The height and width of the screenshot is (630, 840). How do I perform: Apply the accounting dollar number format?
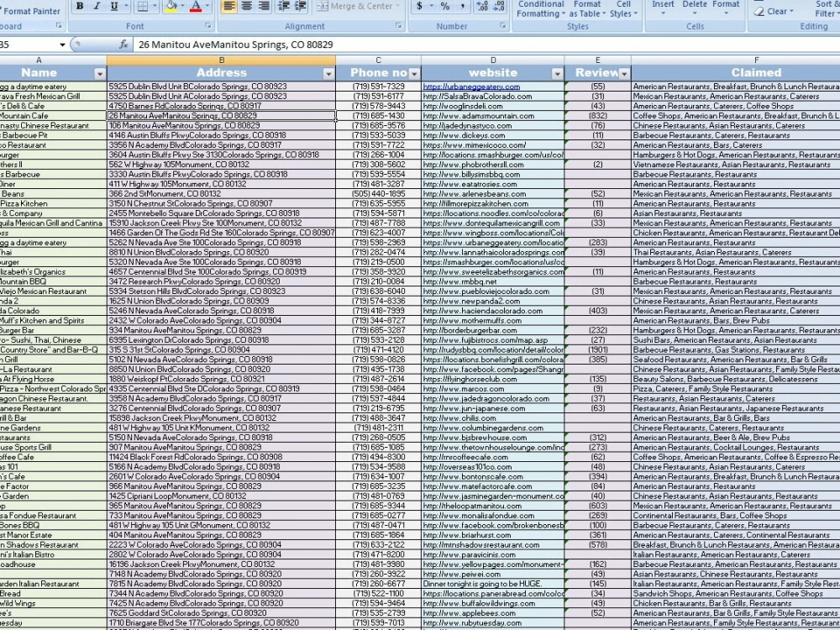pyautogui.click(x=419, y=7)
